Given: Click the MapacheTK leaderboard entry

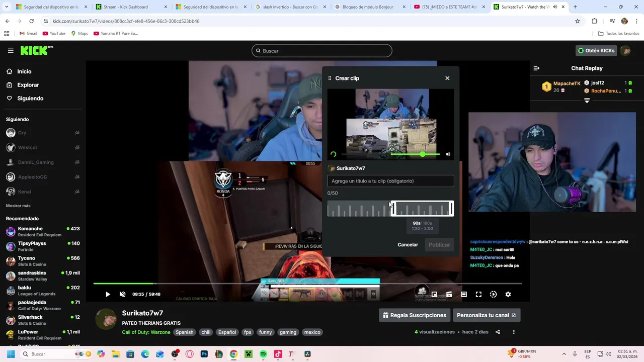Looking at the screenshot, I should click(561, 86).
